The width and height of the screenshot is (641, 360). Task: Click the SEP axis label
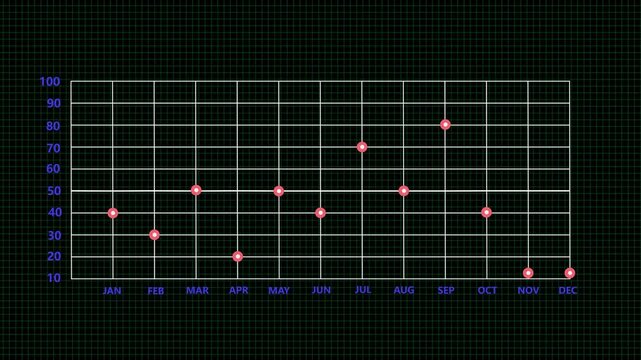(x=446, y=291)
